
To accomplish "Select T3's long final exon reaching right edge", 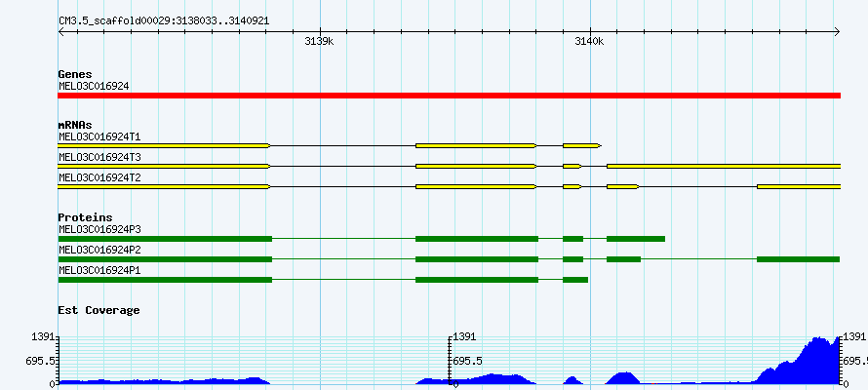I will tap(724, 166).
